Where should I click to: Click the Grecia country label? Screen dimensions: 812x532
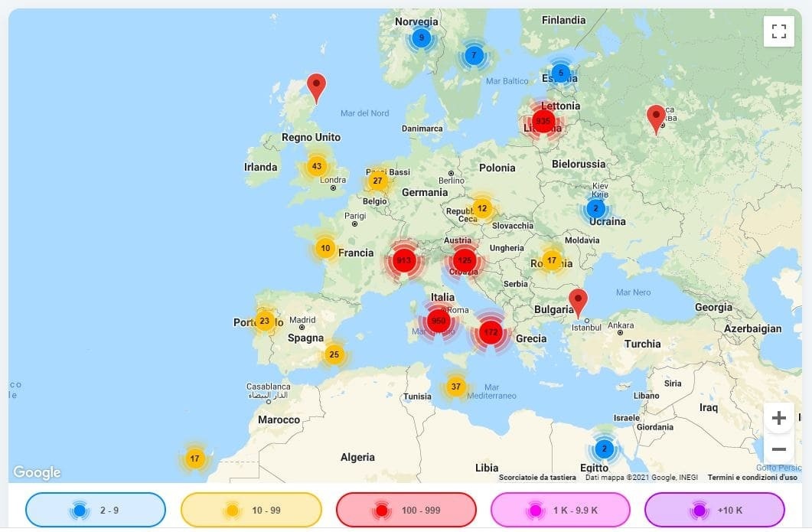531,339
